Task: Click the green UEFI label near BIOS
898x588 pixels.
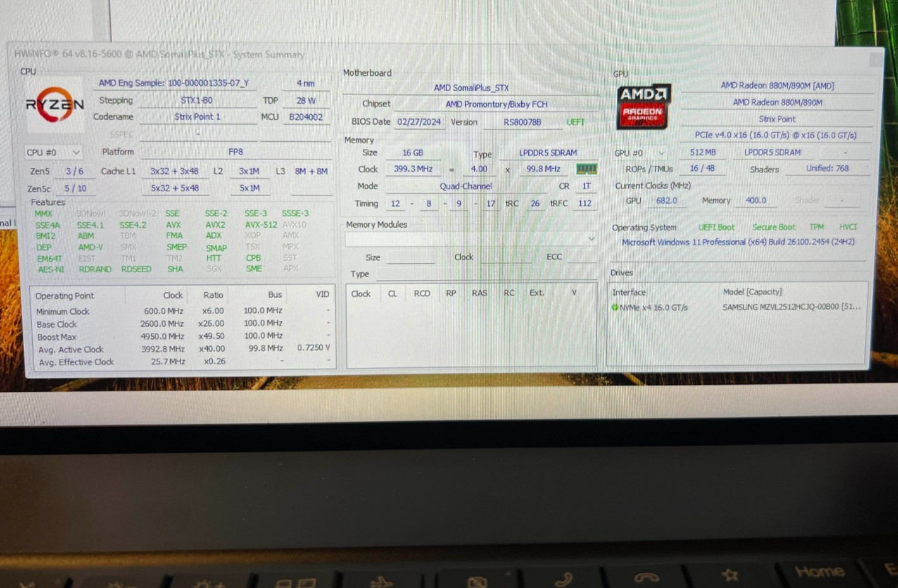Action: [x=575, y=122]
